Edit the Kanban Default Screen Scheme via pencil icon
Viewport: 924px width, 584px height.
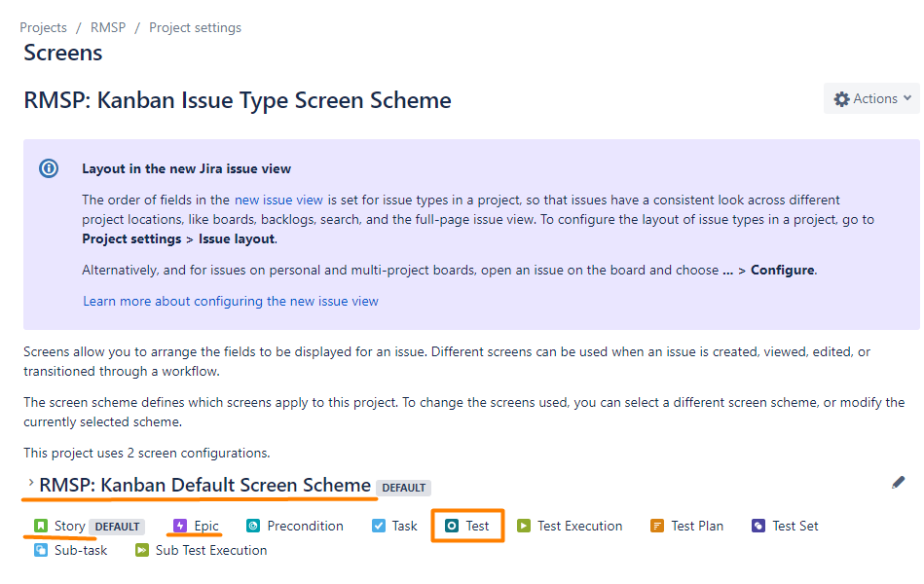pos(898,482)
